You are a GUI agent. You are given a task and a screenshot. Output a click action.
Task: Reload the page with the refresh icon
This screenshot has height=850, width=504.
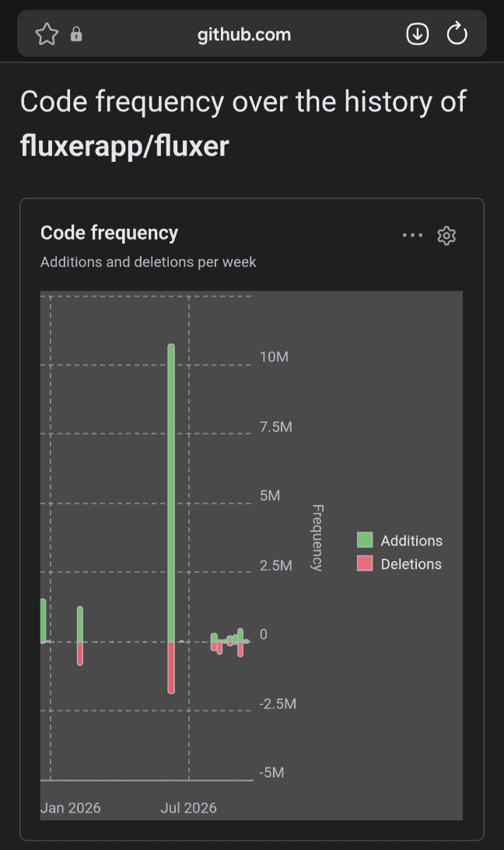tap(457, 33)
